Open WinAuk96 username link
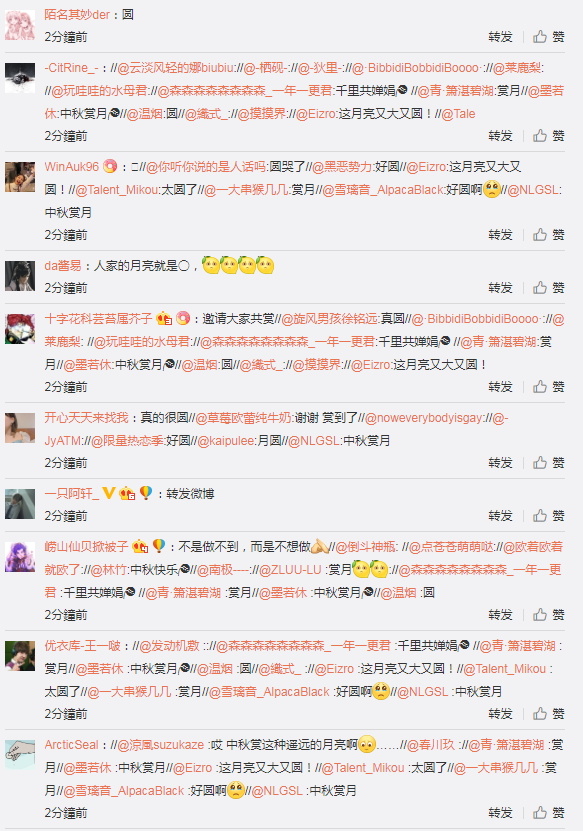 coord(72,167)
